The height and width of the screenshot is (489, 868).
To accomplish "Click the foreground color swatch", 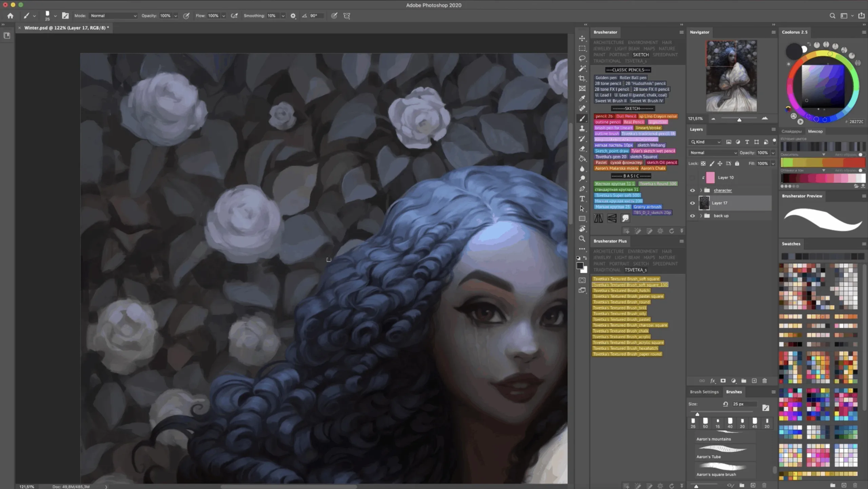I will pyautogui.click(x=580, y=266).
